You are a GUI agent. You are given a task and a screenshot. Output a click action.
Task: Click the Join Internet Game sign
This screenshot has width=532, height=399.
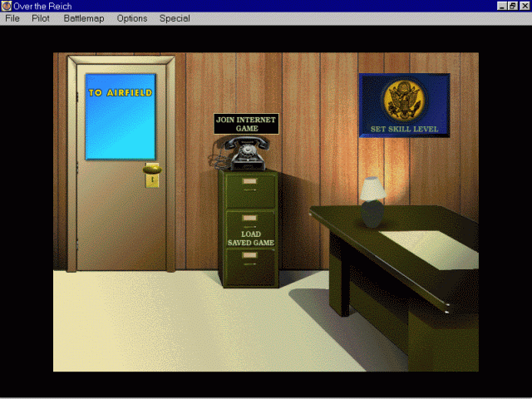(x=246, y=124)
